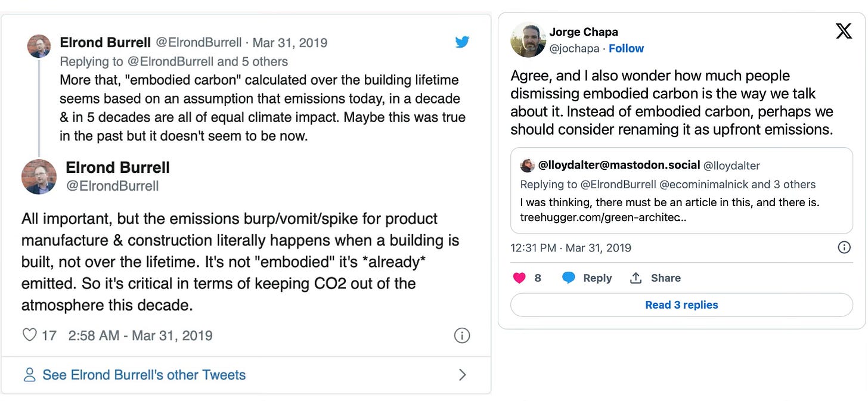The image size is (868, 401).
Task: Click Elrond Burrell's large profile avatar
Action: (x=39, y=177)
